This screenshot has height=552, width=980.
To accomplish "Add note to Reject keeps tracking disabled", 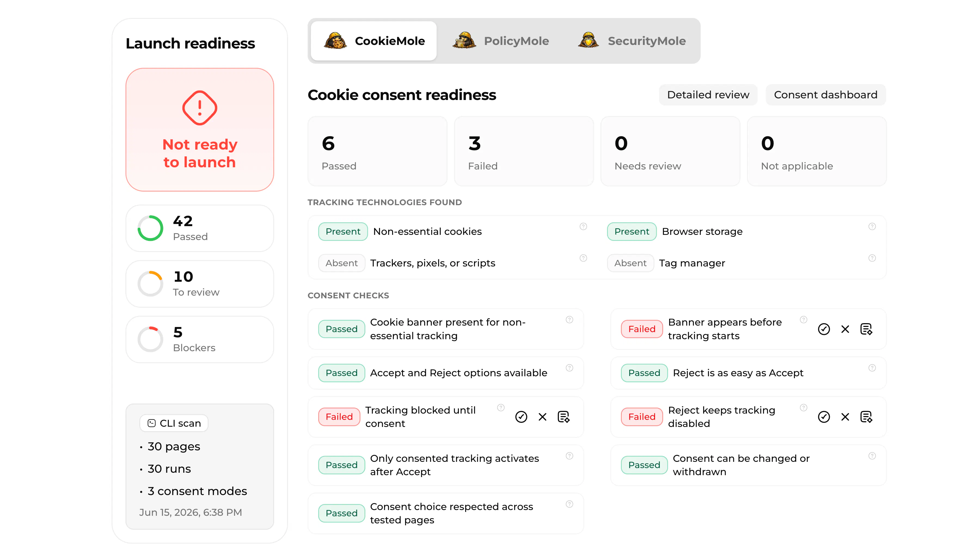I will (x=866, y=417).
